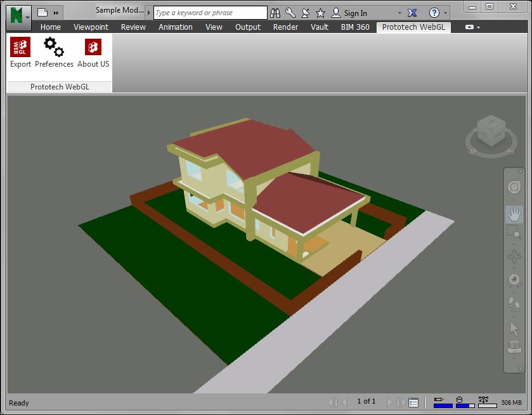
Task: Expand the Help dropdown arrow
Action: pos(446,13)
